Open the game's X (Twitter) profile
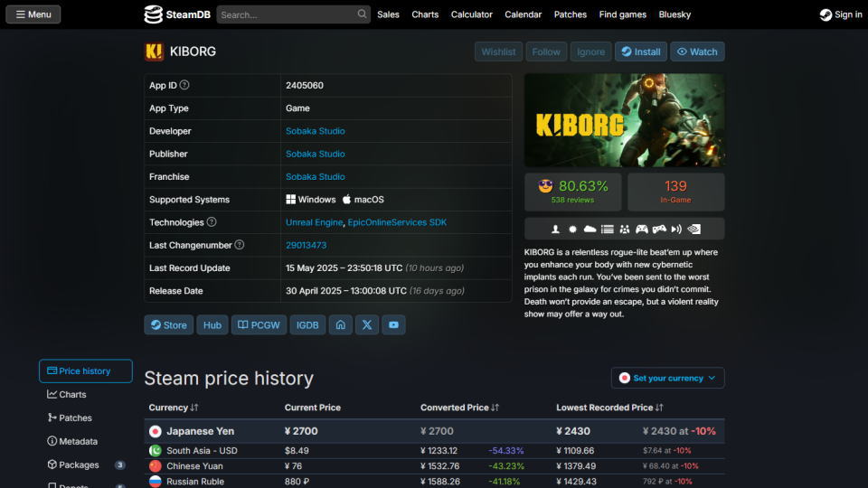 point(367,324)
